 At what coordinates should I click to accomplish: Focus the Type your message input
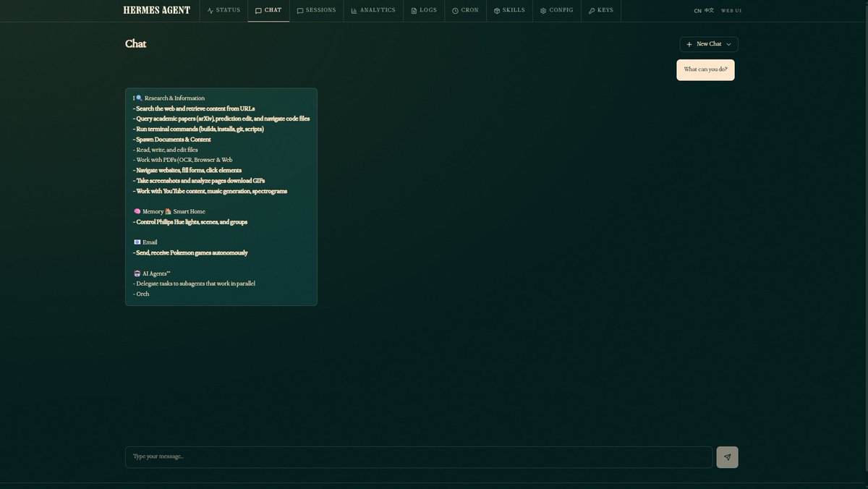tap(419, 457)
